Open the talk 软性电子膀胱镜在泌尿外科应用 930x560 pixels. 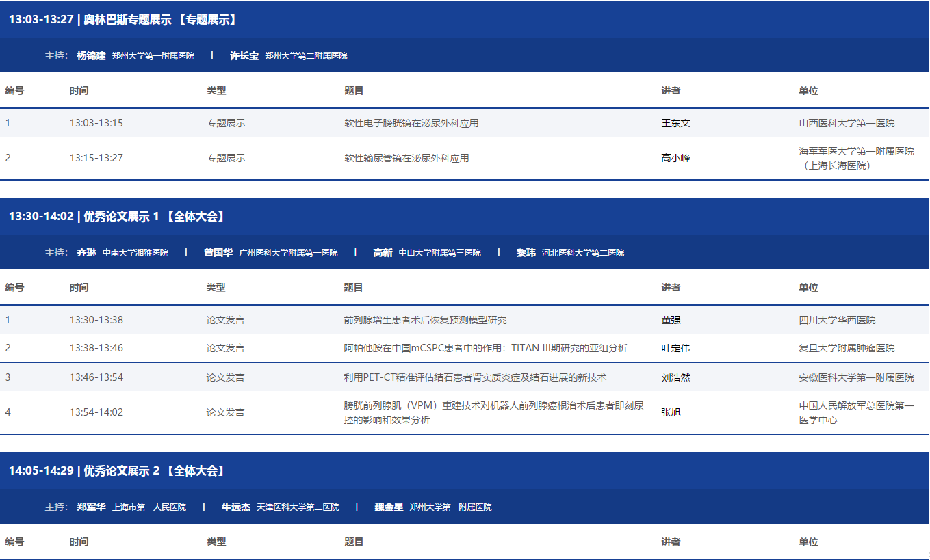tap(411, 124)
